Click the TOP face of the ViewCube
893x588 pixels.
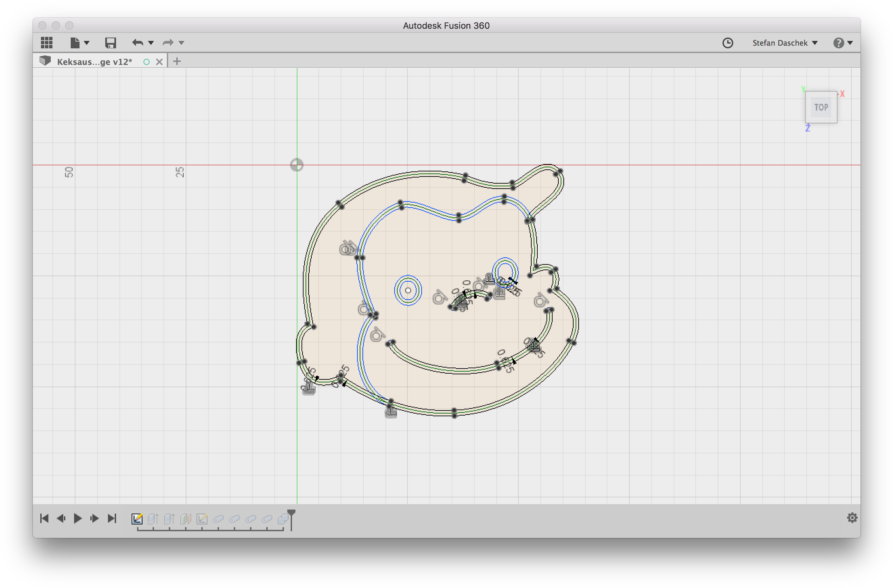pos(821,107)
